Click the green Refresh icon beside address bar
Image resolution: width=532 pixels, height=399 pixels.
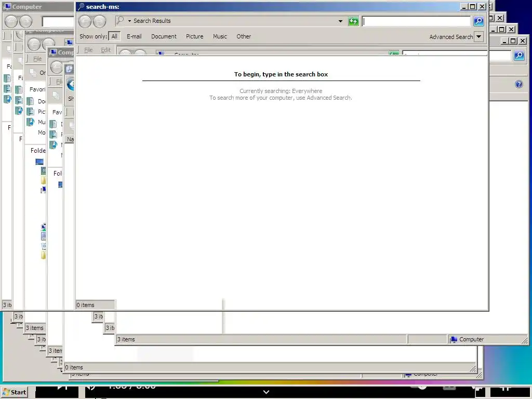(x=353, y=21)
